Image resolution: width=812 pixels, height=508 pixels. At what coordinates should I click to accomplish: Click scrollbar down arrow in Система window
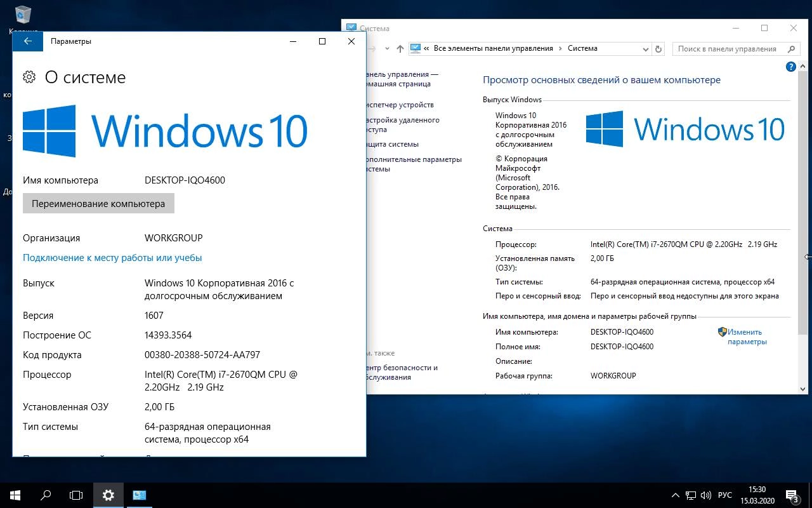click(803, 389)
